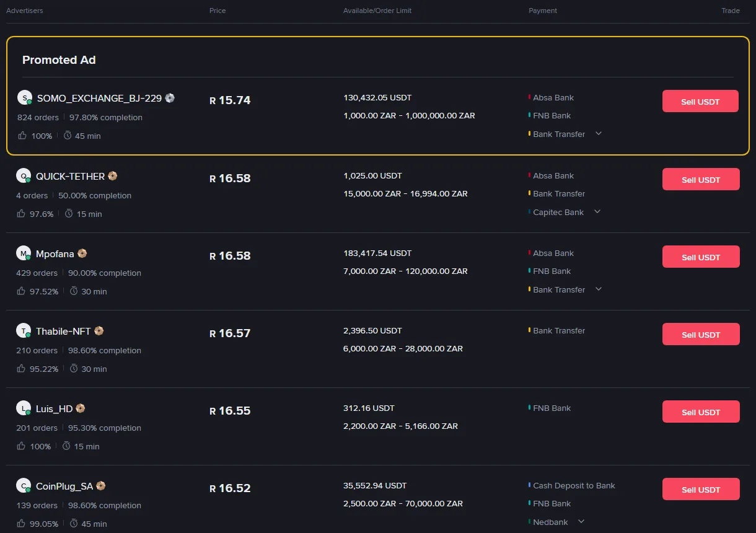Screen dimensions: 756x533
Task: Click clock icon in Luis_HD row
Action: click(x=66, y=446)
